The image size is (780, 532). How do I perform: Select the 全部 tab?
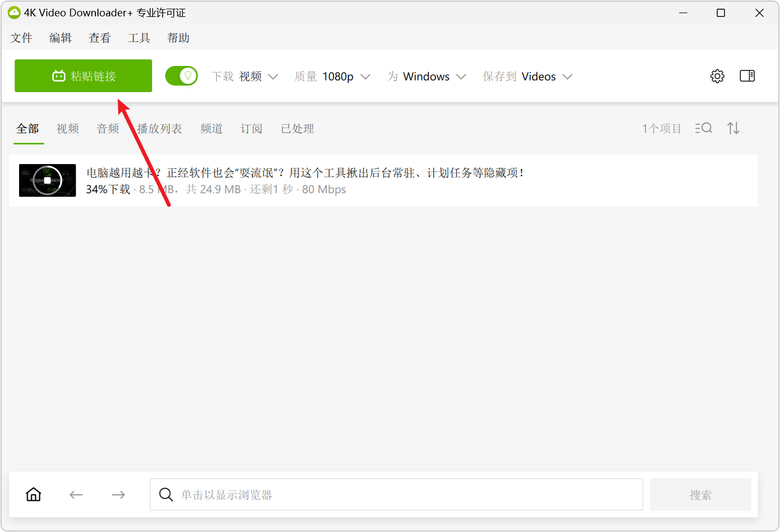[x=28, y=129]
